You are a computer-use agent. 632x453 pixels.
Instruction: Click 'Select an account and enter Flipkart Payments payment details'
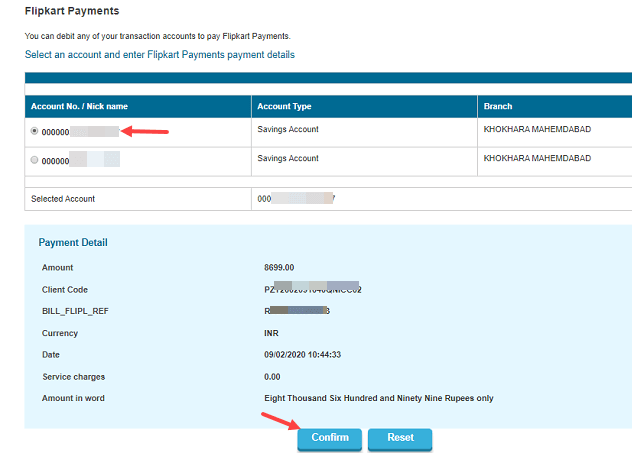[x=160, y=55]
